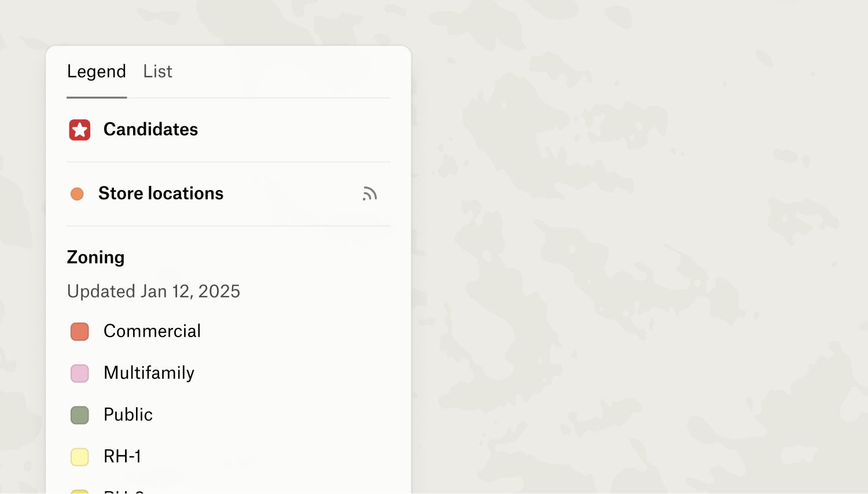The height and width of the screenshot is (494, 868).
Task: Select the Commercial zoning label
Action: coord(152,331)
